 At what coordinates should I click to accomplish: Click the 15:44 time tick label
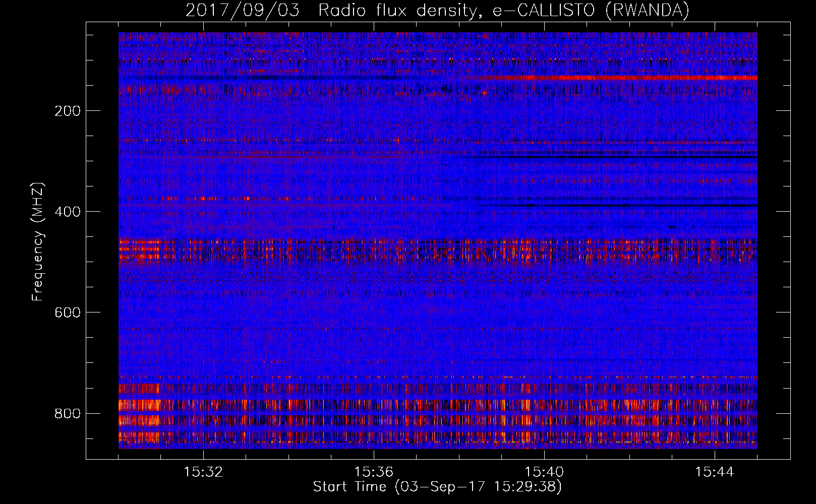click(715, 472)
